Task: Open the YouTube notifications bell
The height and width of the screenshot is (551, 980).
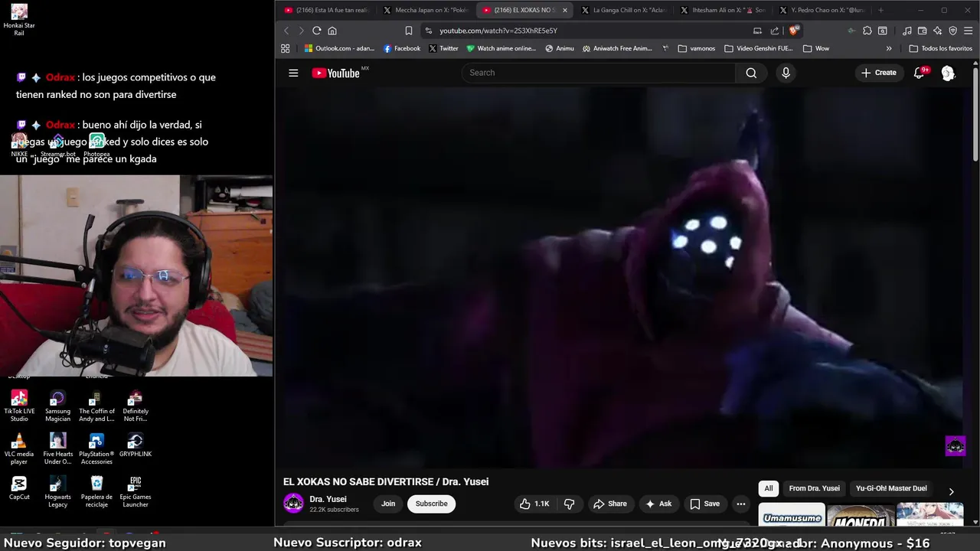Action: [920, 73]
